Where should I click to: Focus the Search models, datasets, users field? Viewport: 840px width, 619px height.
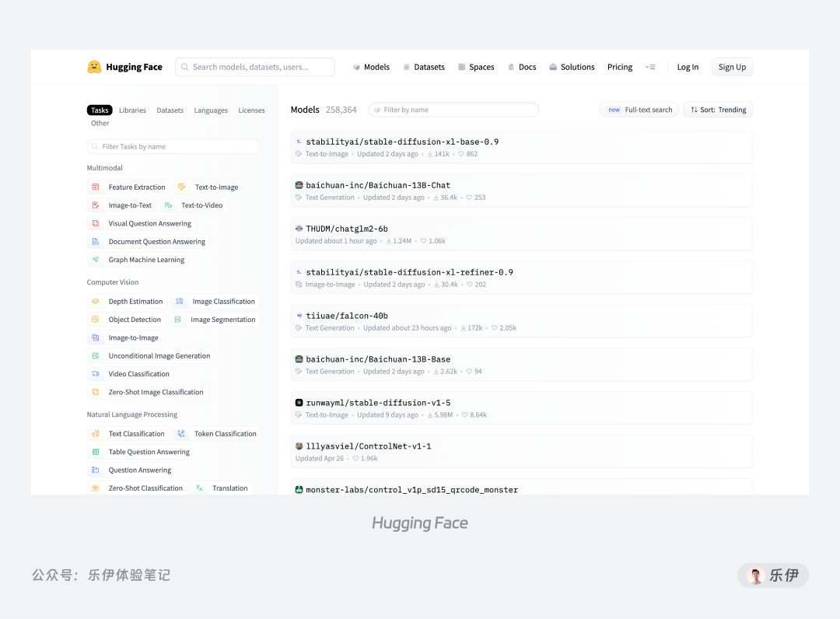(x=255, y=67)
